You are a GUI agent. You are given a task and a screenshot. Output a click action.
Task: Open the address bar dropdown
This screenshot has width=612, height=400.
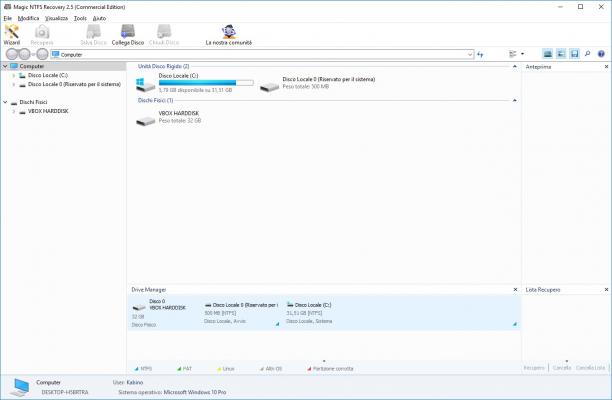point(470,55)
